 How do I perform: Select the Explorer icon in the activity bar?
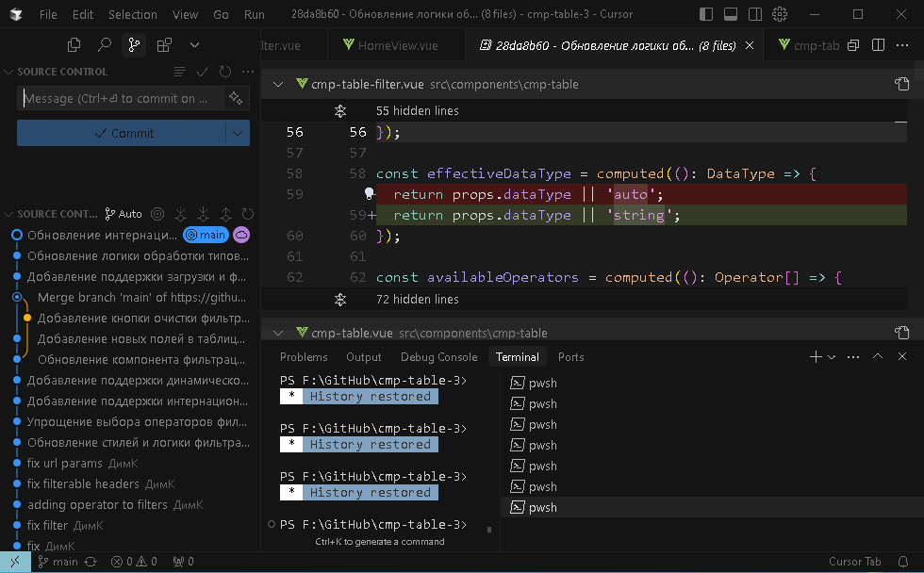coord(74,44)
